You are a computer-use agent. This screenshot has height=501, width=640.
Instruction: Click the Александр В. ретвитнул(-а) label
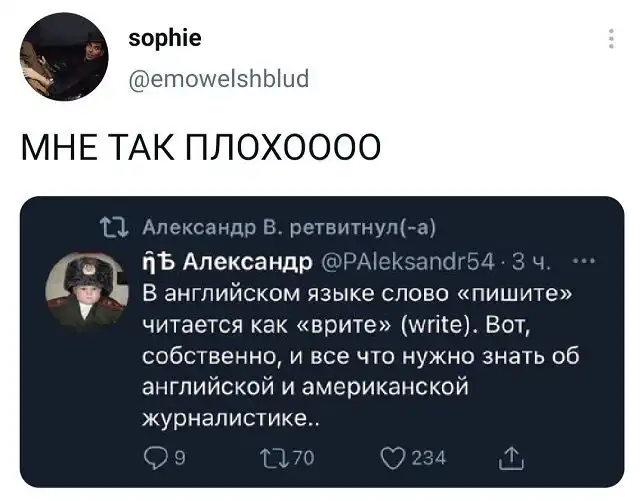click(289, 228)
